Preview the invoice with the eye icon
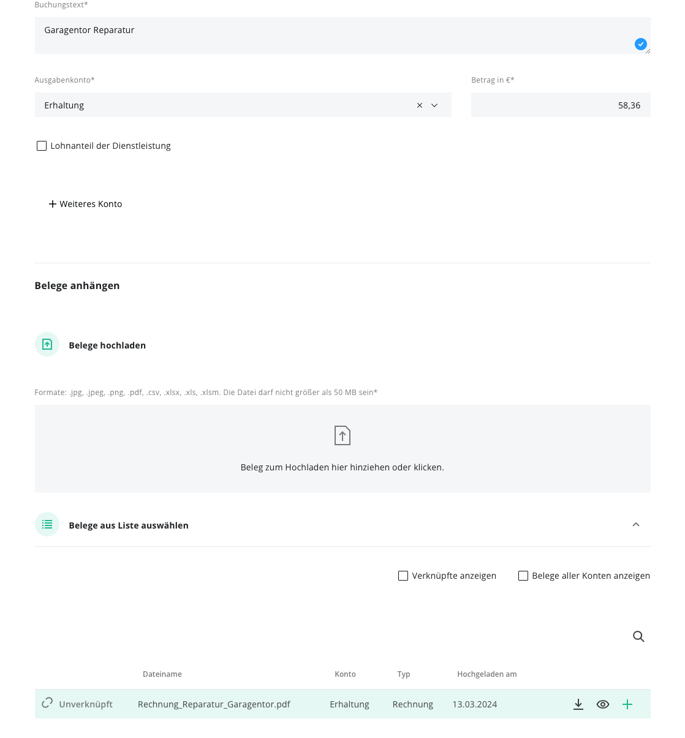The width and height of the screenshot is (685, 738). [x=603, y=704]
